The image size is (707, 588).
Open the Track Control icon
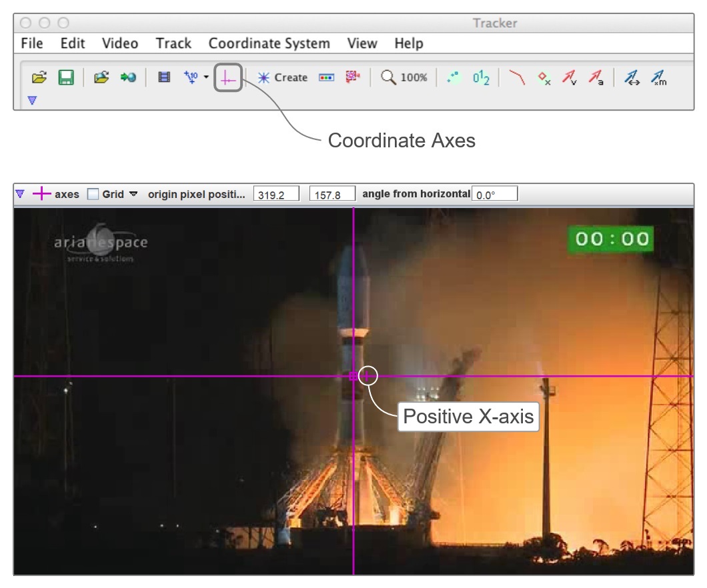point(326,77)
